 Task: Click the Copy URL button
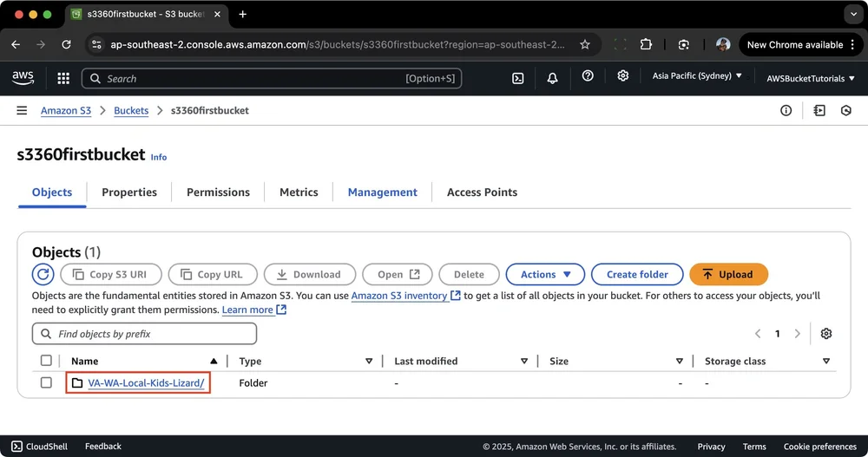pos(213,274)
